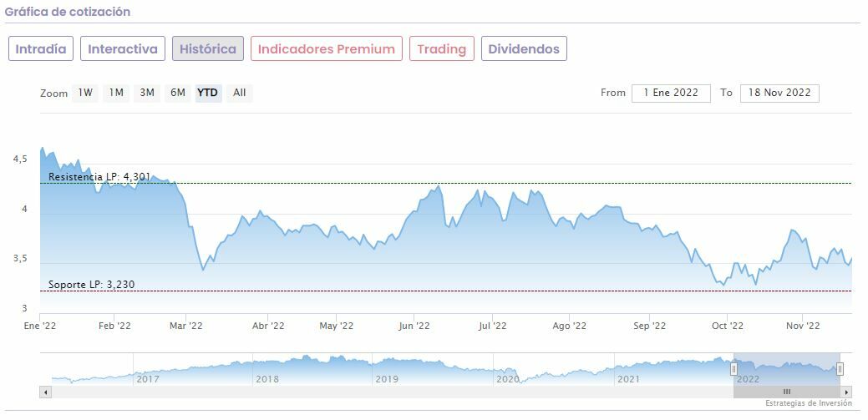Activate the YTD zoom button
Viewport: 868px width, 420px height.
[x=208, y=93]
